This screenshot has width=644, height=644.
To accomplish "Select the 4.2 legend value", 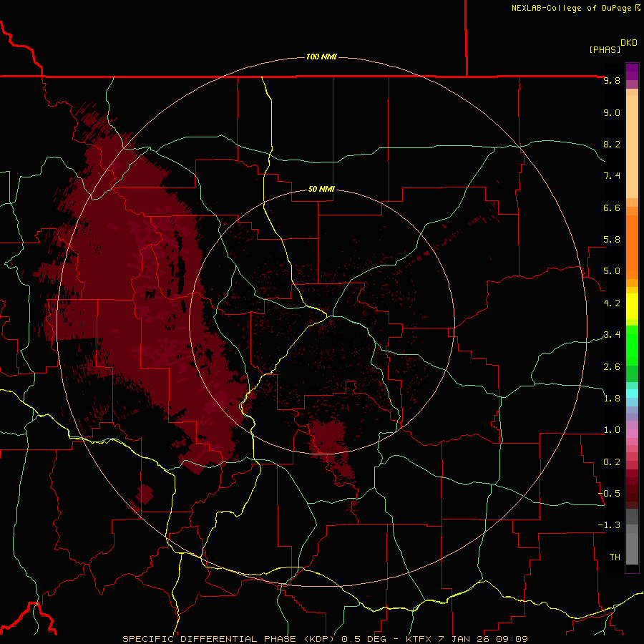I will click(x=612, y=303).
